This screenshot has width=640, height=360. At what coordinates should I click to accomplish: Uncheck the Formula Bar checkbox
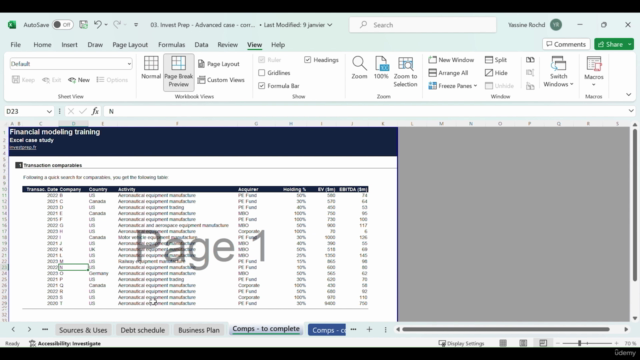coord(262,86)
